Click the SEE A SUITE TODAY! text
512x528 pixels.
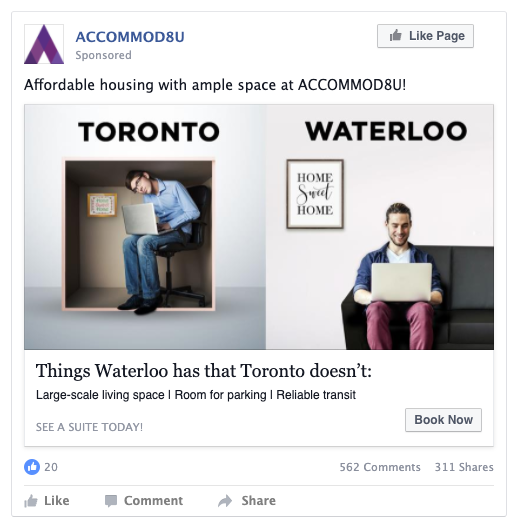[89, 427]
